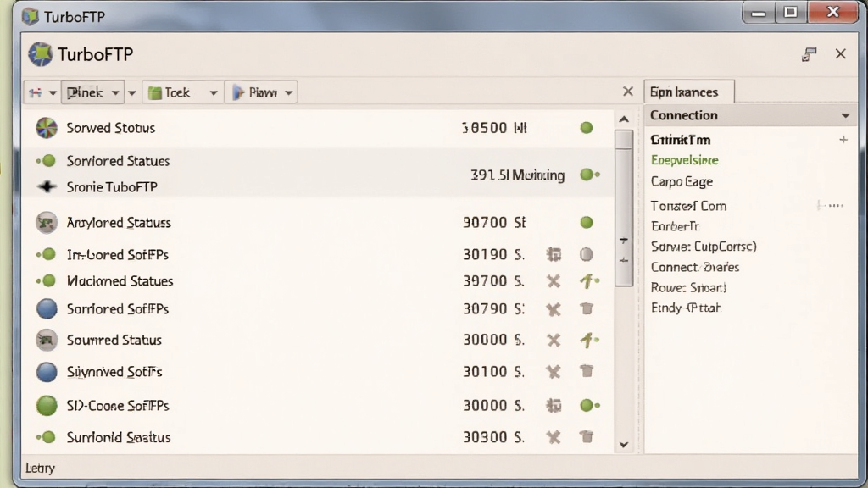The width and height of the screenshot is (868, 488).
Task: Click settings chip icon on Im-Lored SofFPs row
Action: 554,254
